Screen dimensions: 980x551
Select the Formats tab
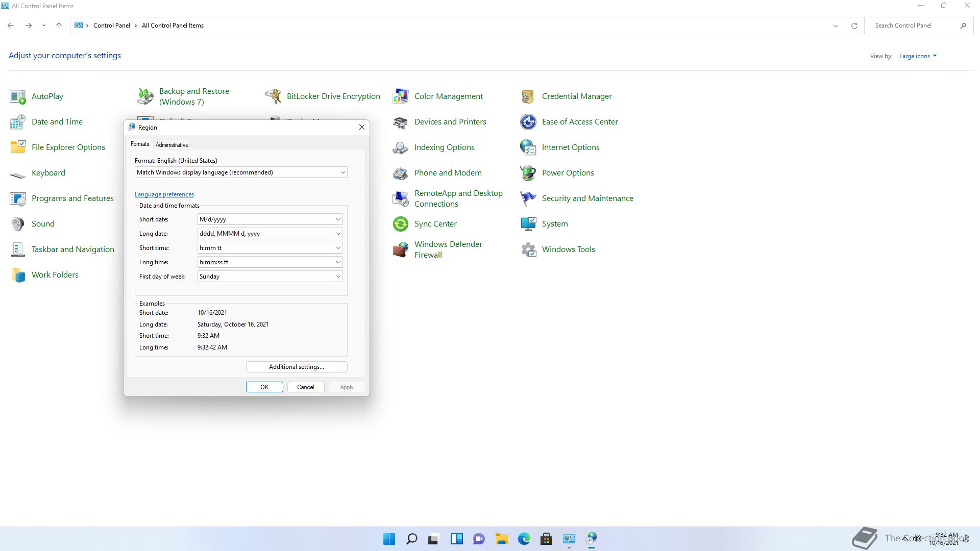point(140,144)
